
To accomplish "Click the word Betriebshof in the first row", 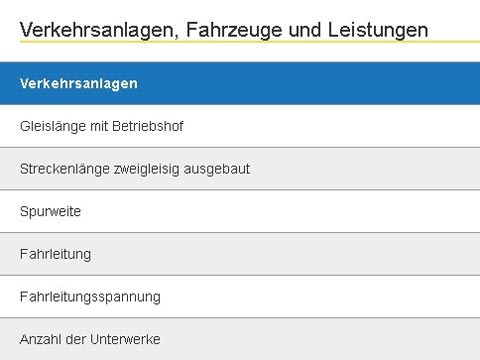I will pyautogui.click(x=148, y=126).
